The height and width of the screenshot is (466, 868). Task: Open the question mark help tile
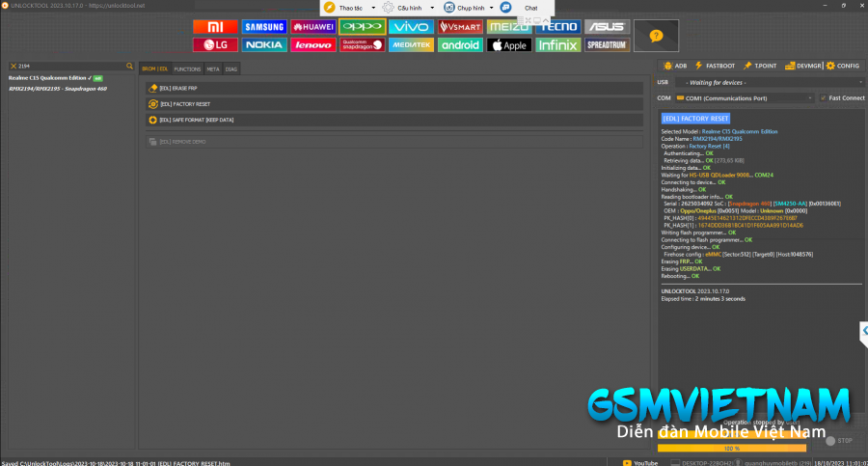[656, 36]
